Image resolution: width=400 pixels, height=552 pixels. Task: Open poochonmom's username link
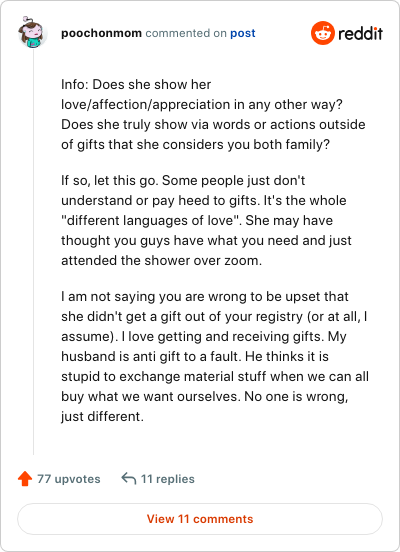coord(101,33)
